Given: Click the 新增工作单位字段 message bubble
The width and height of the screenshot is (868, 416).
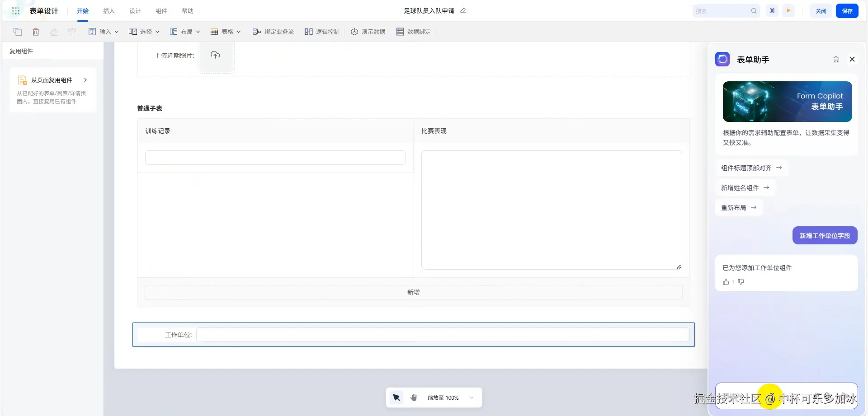Looking at the screenshot, I should (825, 235).
